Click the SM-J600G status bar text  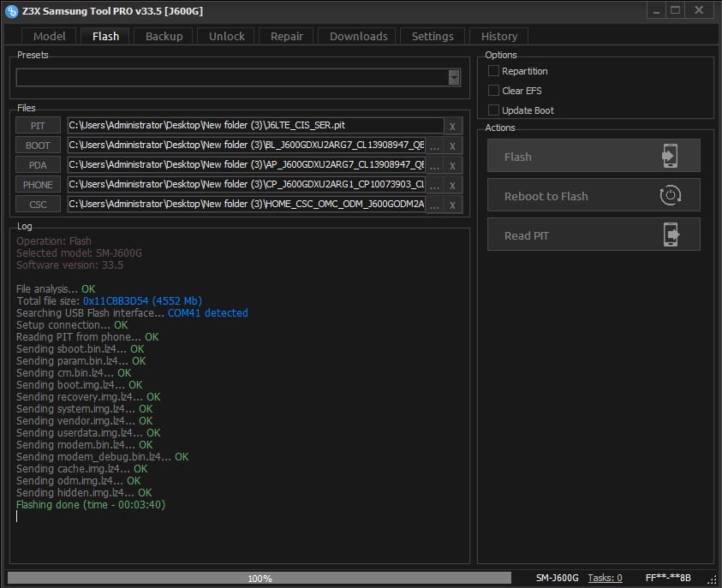[x=558, y=578]
